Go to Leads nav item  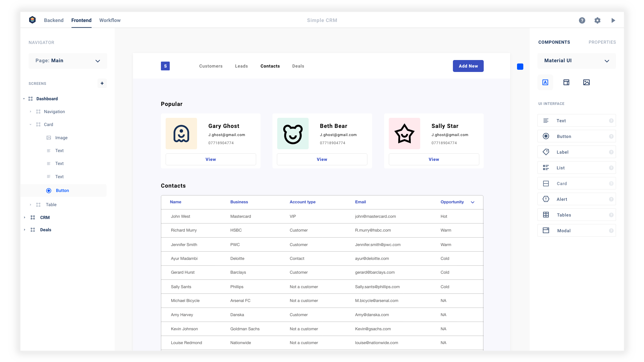pos(241,66)
